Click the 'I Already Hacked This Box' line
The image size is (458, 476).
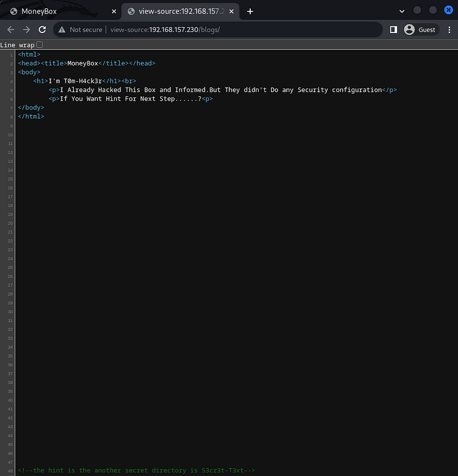click(x=221, y=90)
